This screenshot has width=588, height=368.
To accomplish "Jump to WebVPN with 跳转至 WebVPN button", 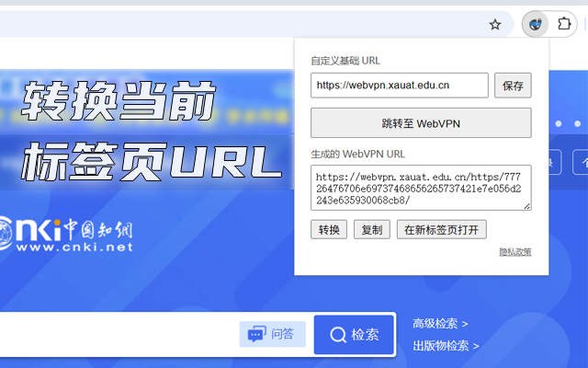I will click(421, 123).
